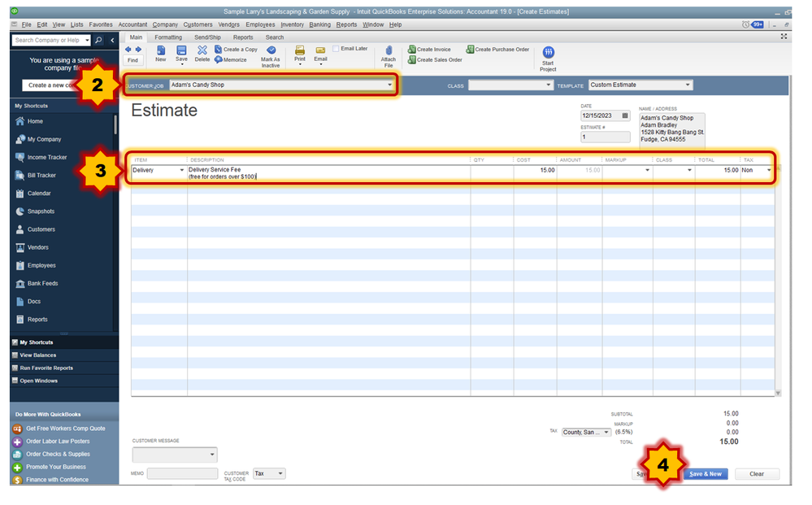Click the Find button
This screenshot has width=812, height=505.
click(133, 60)
